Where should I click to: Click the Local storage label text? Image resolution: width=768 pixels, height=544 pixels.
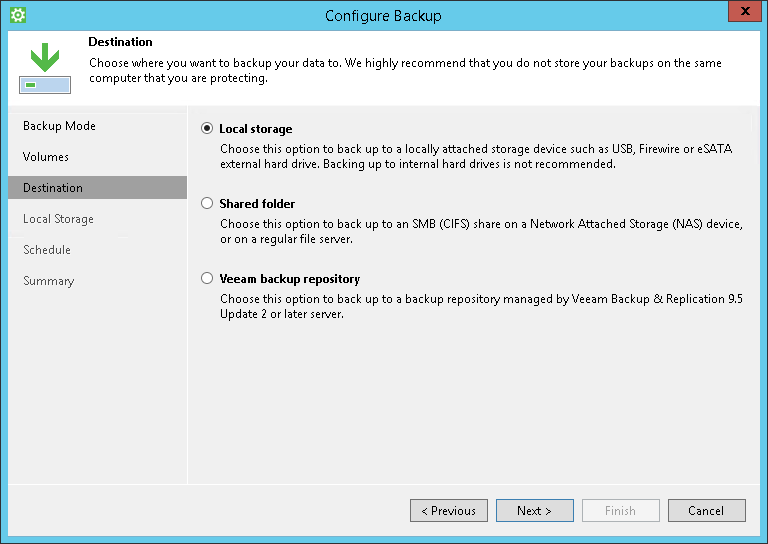pyautogui.click(x=256, y=129)
